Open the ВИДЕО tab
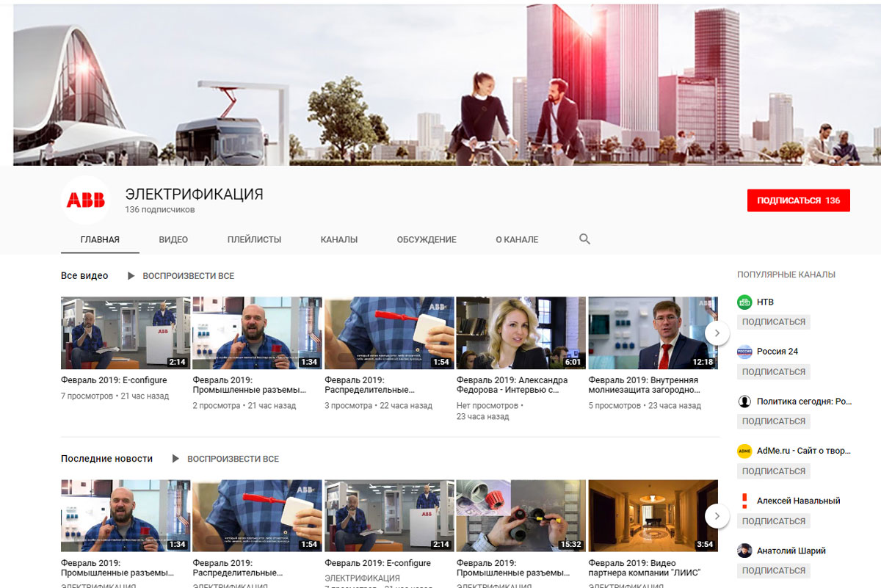881x588 pixels. coord(173,239)
